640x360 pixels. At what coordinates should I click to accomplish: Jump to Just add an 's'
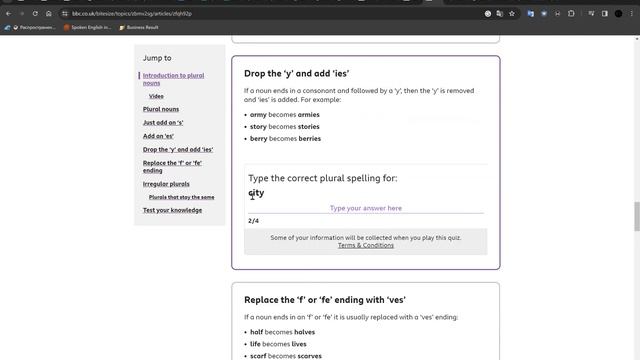point(163,122)
